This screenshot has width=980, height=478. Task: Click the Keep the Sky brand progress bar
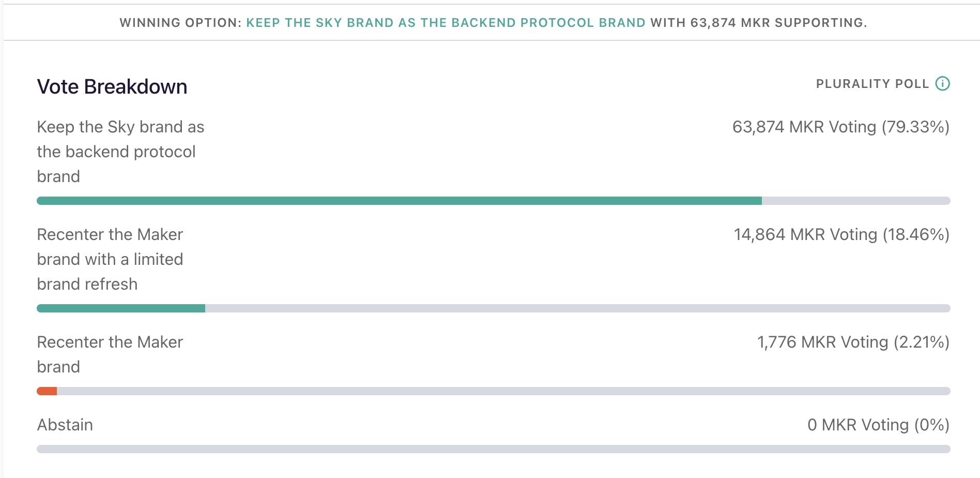click(x=494, y=201)
